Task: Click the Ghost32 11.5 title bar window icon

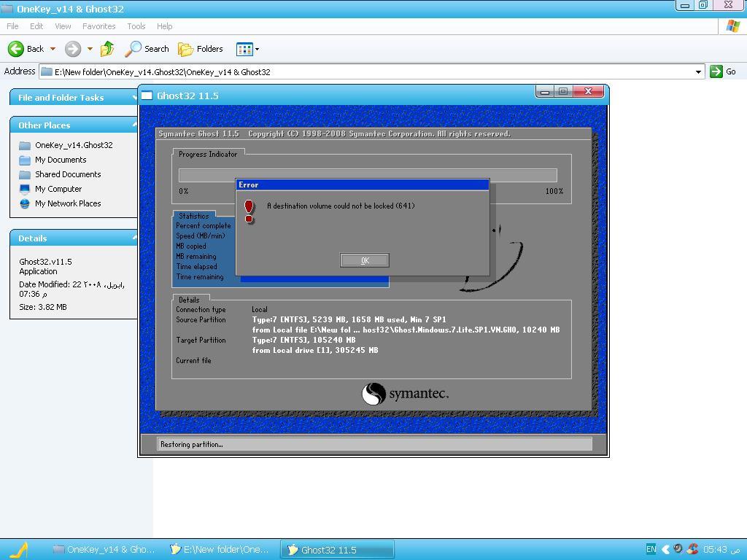Action: [x=147, y=96]
